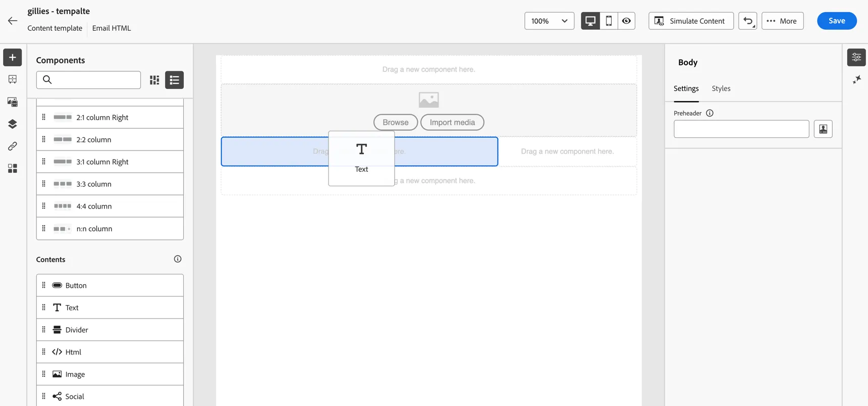Click the Simulate Content button

(691, 21)
